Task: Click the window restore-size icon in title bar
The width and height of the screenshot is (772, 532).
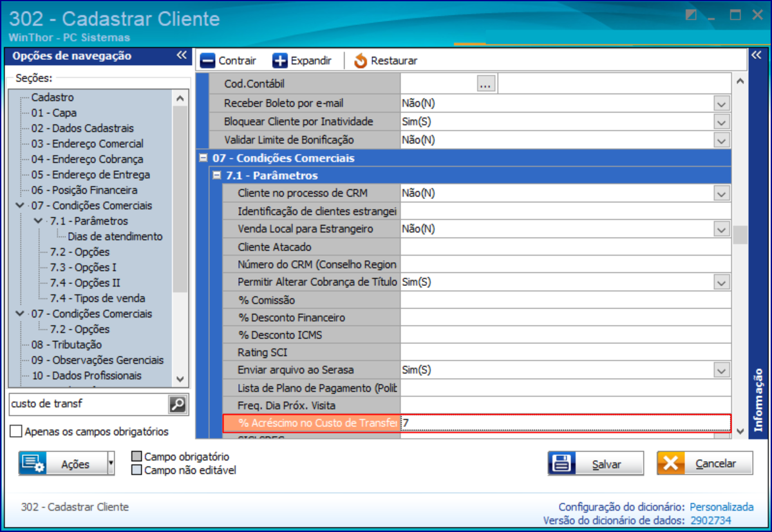Action: (691, 15)
